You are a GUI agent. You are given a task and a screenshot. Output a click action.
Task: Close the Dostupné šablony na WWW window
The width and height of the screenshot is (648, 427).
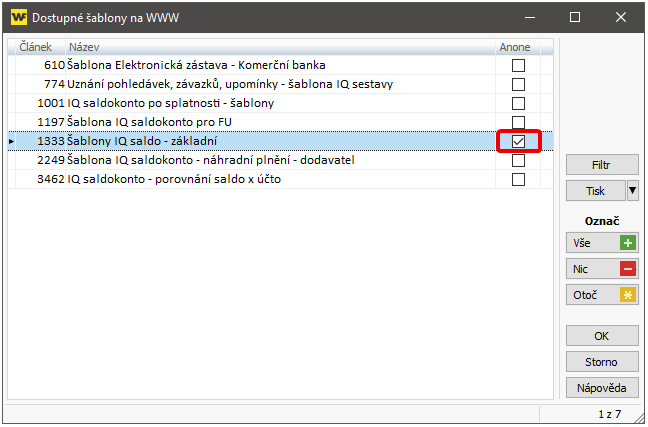tap(621, 17)
